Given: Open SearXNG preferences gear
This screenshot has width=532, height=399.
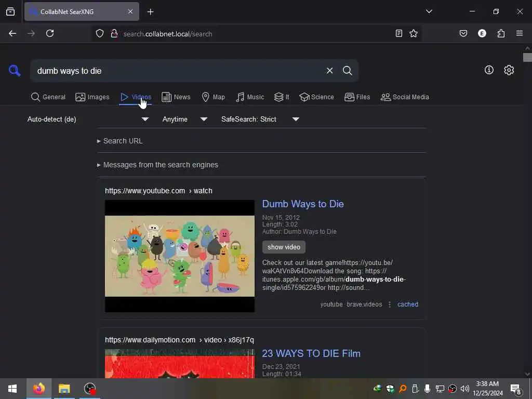Looking at the screenshot, I should pyautogui.click(x=509, y=70).
